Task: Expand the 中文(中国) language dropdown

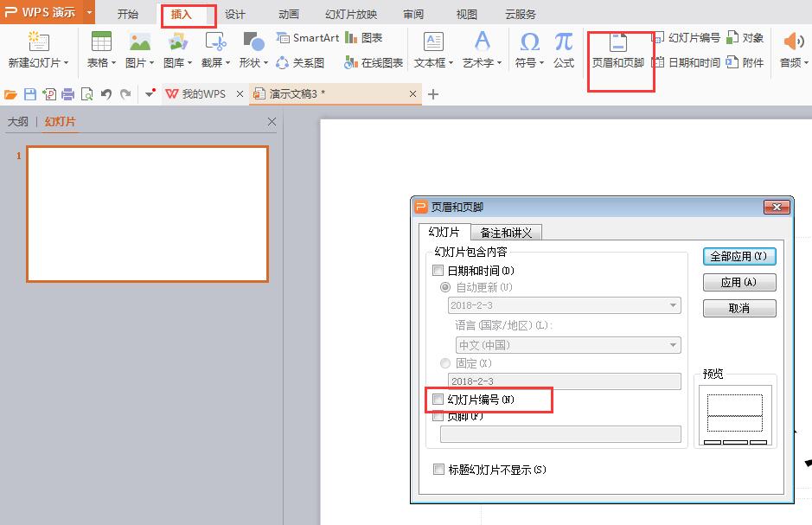Action: pos(673,345)
